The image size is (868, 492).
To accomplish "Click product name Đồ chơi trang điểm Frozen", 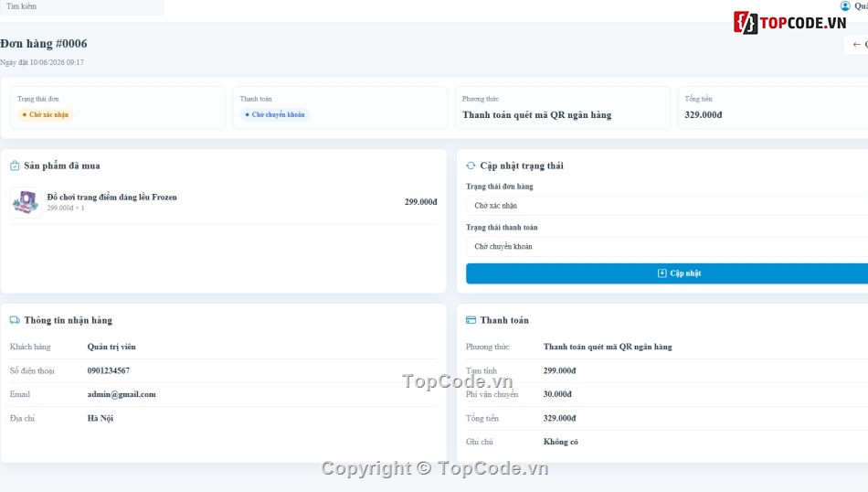I will (x=111, y=198).
